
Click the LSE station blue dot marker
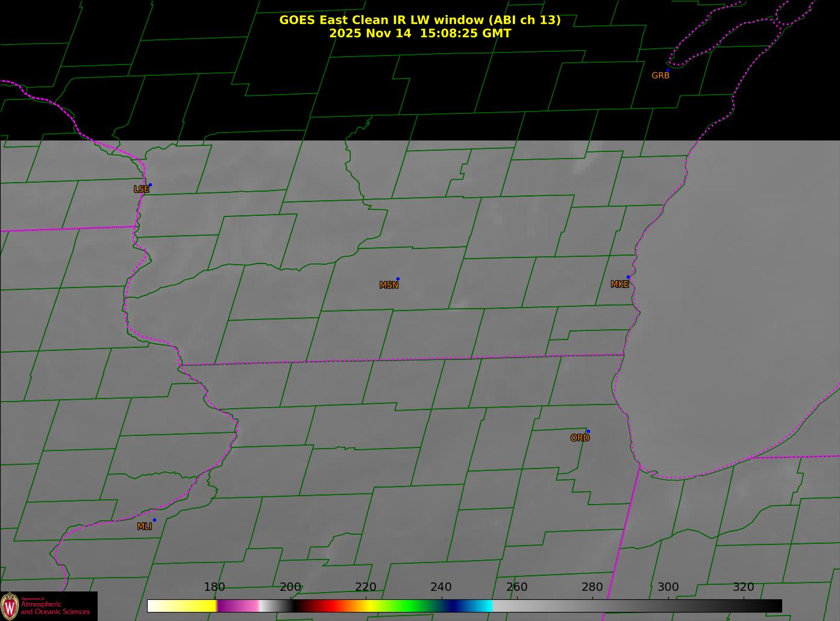click(150, 185)
